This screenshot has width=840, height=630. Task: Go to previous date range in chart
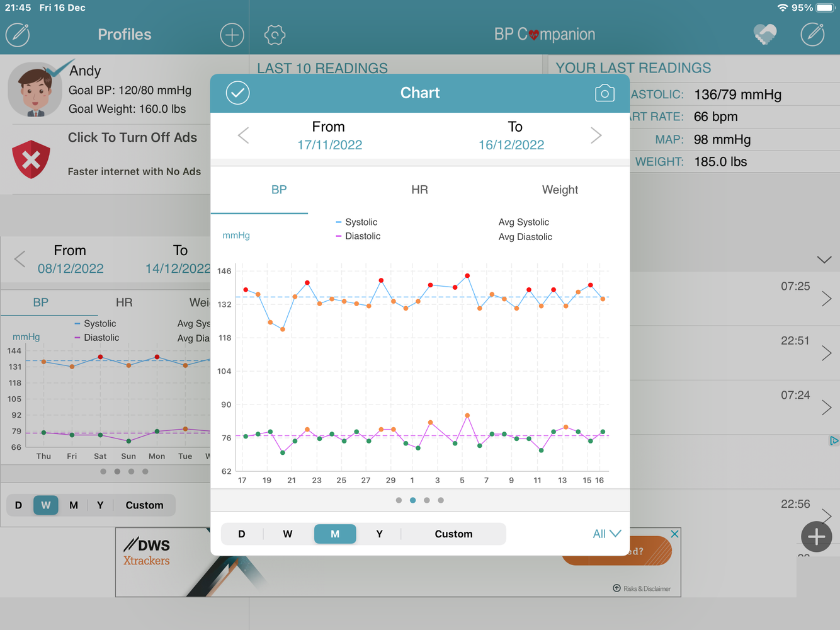(x=244, y=135)
